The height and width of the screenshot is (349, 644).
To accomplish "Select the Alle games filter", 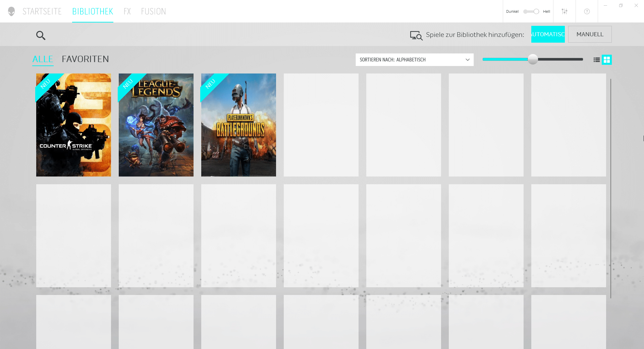I will (x=43, y=59).
